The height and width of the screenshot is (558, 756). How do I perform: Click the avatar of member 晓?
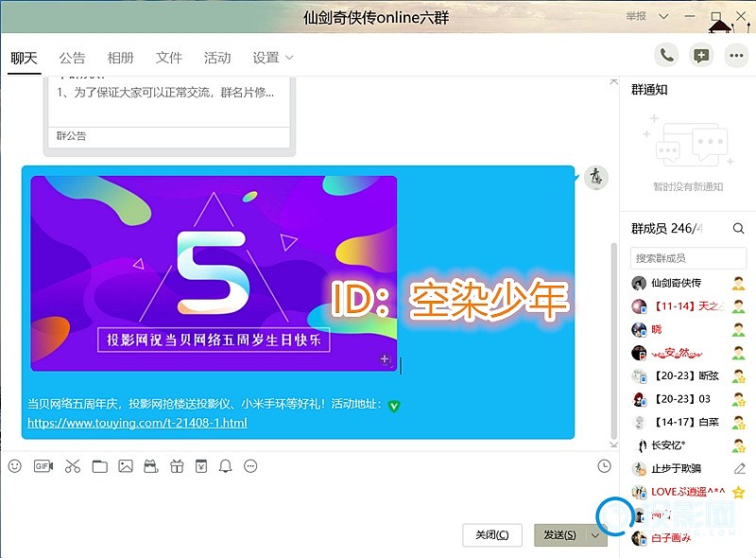(x=639, y=329)
